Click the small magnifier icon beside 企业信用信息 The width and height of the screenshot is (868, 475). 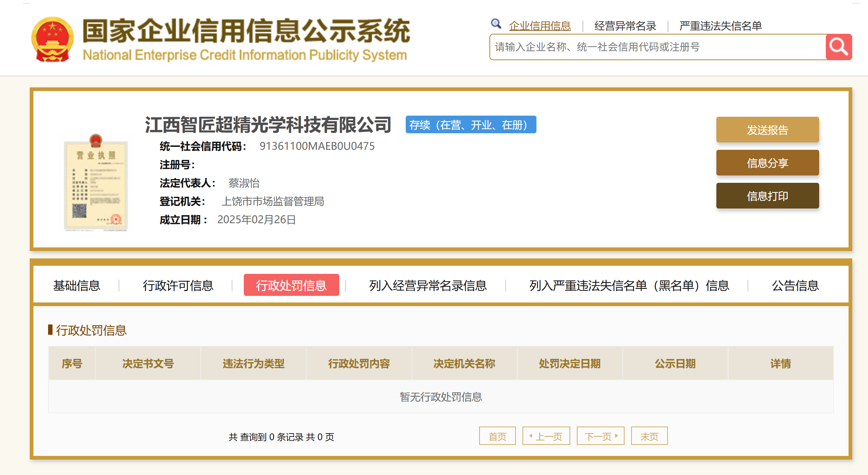click(x=496, y=24)
